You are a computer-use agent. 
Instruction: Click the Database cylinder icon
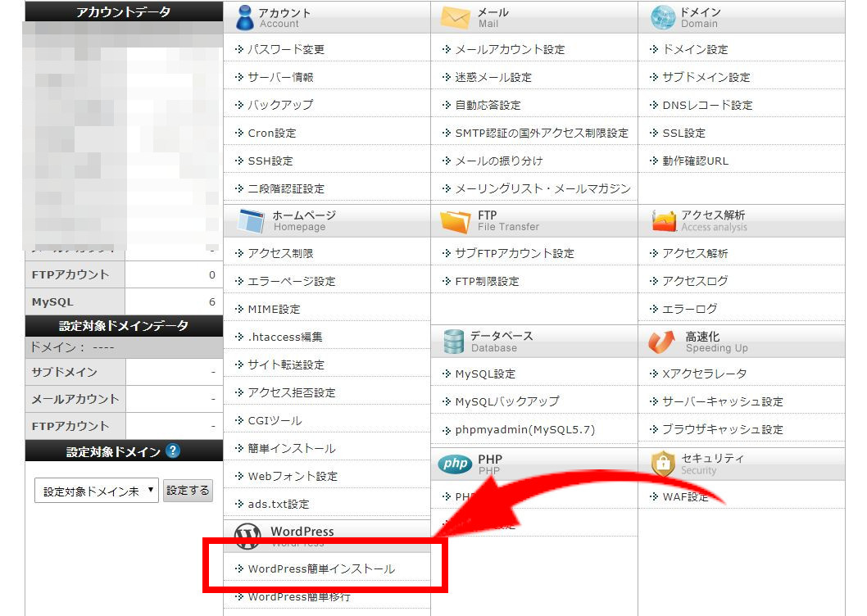[453, 342]
